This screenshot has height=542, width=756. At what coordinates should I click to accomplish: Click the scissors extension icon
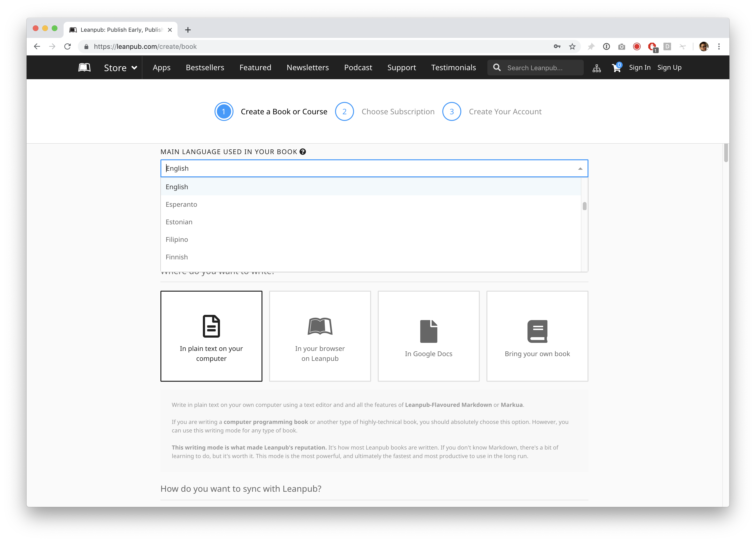tap(682, 47)
